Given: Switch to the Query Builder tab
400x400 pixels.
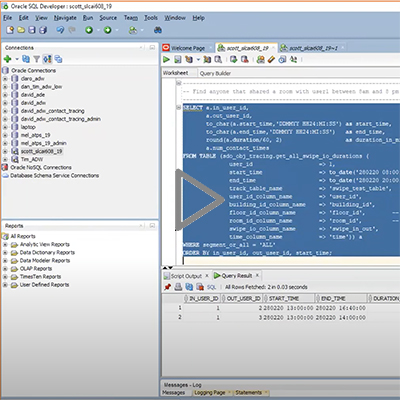Looking at the screenshot, I should pos(215,73).
